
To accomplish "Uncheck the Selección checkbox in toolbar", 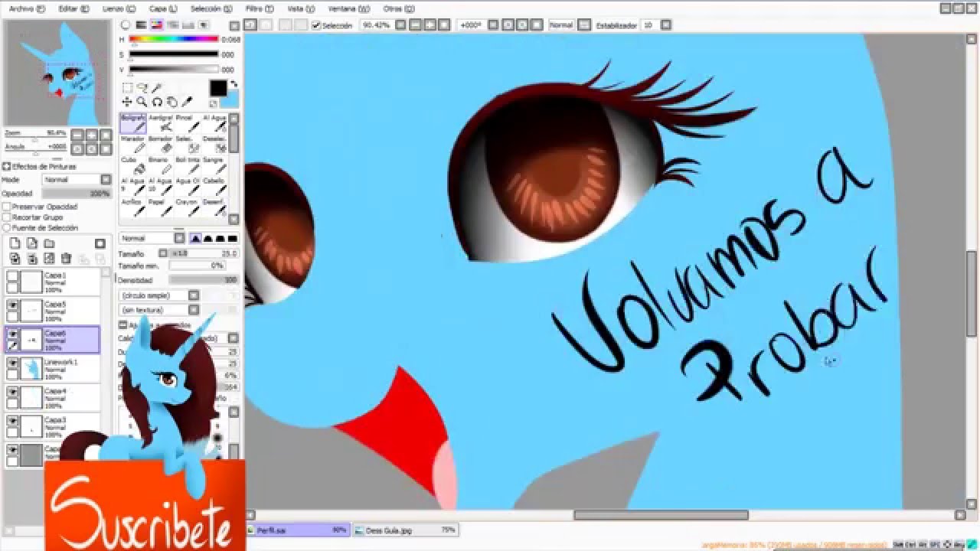I will point(316,25).
